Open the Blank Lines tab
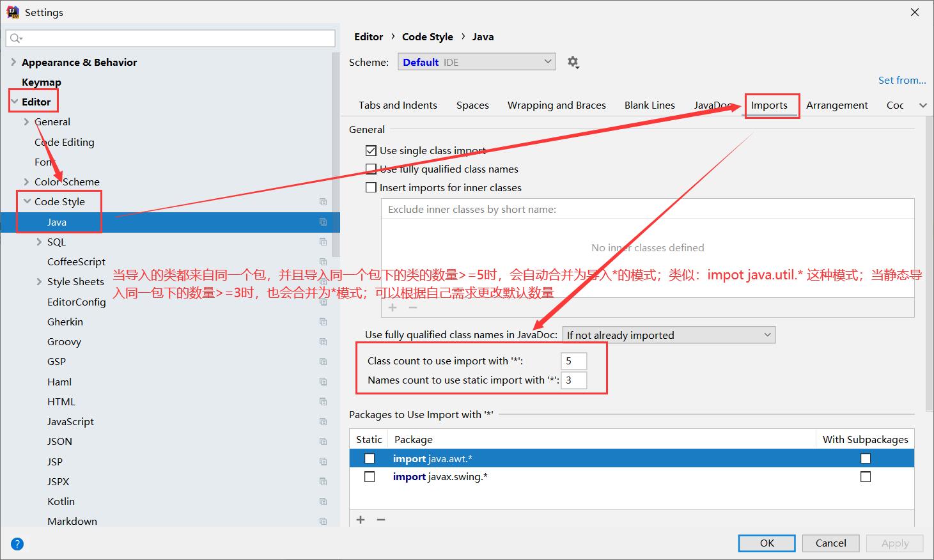Image resolution: width=934 pixels, height=560 pixels. 650,105
